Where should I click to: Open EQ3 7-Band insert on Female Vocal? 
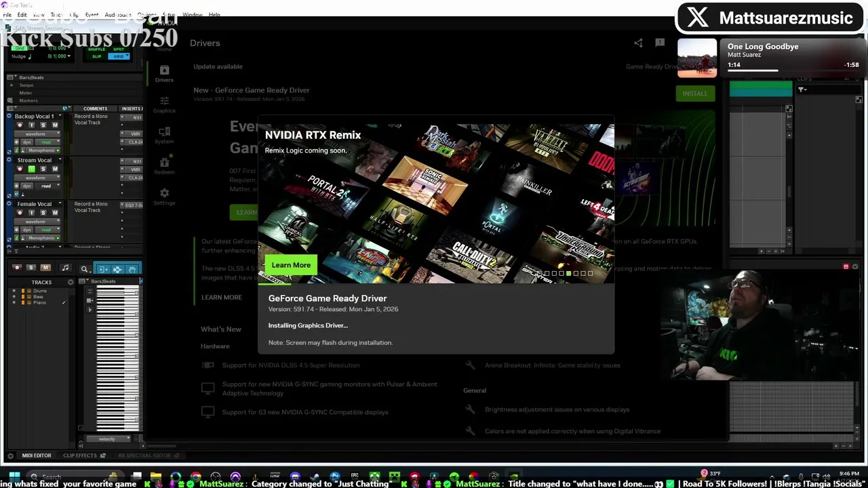point(134,205)
